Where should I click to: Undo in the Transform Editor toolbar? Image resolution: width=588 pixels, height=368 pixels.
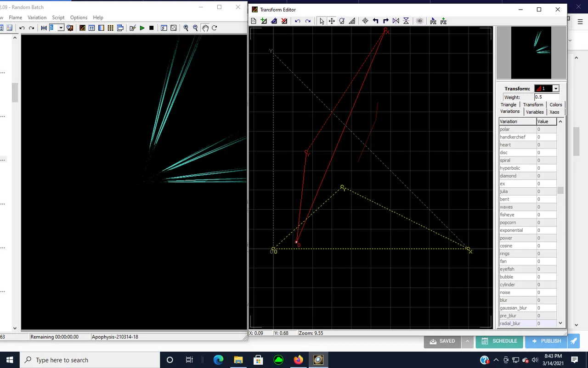point(298,21)
